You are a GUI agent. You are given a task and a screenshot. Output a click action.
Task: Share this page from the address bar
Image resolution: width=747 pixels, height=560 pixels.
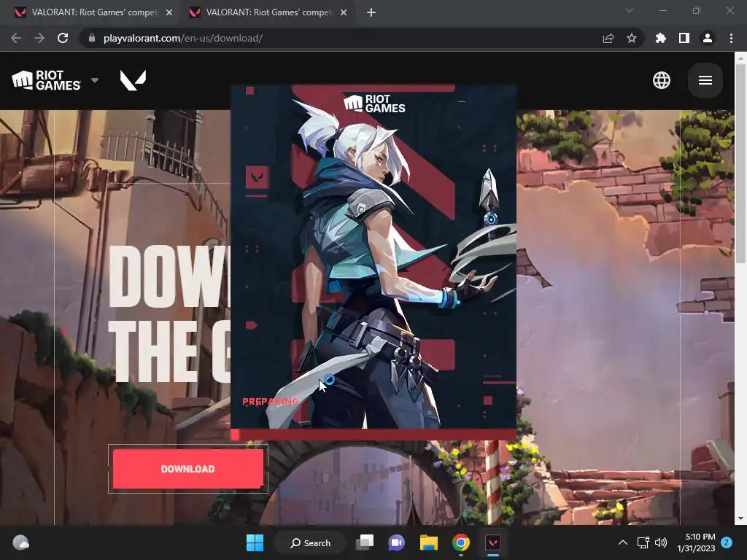[608, 38]
